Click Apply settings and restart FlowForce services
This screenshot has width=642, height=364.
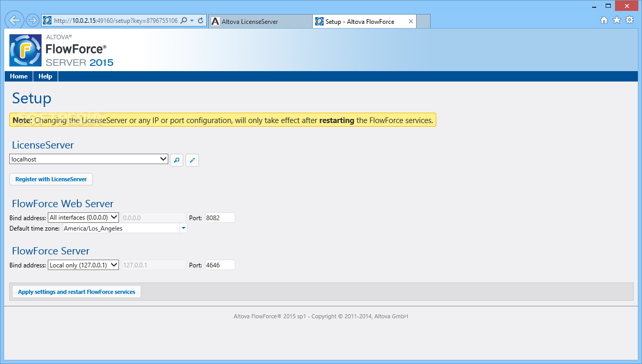pos(76,292)
